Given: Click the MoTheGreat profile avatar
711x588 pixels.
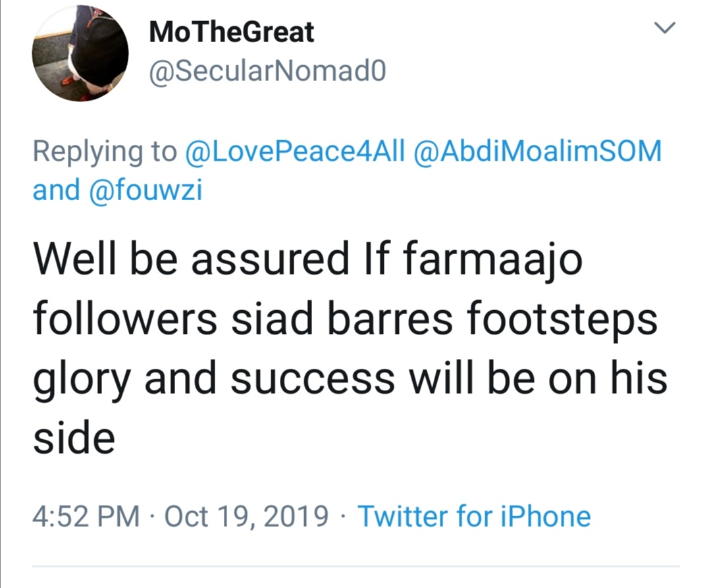Looking at the screenshot, I should (x=80, y=53).
